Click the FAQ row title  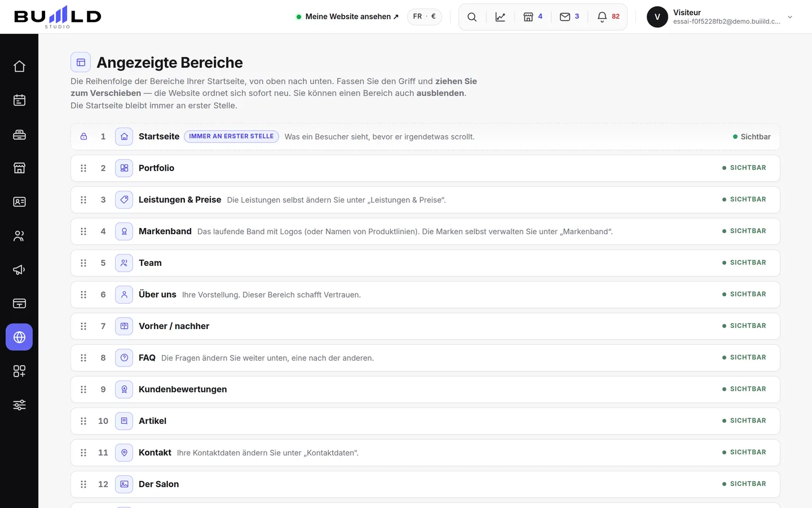click(x=147, y=358)
